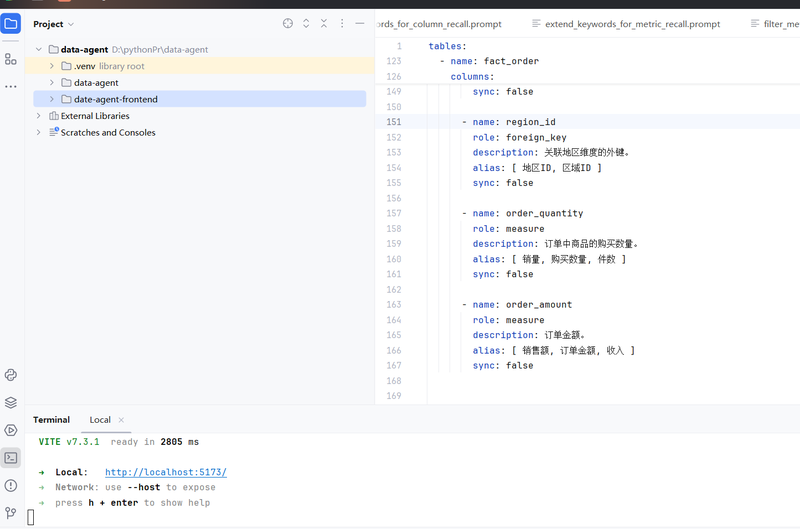Open the Project tool window icon
Screen dimensions: 800x529
tap(11, 23)
